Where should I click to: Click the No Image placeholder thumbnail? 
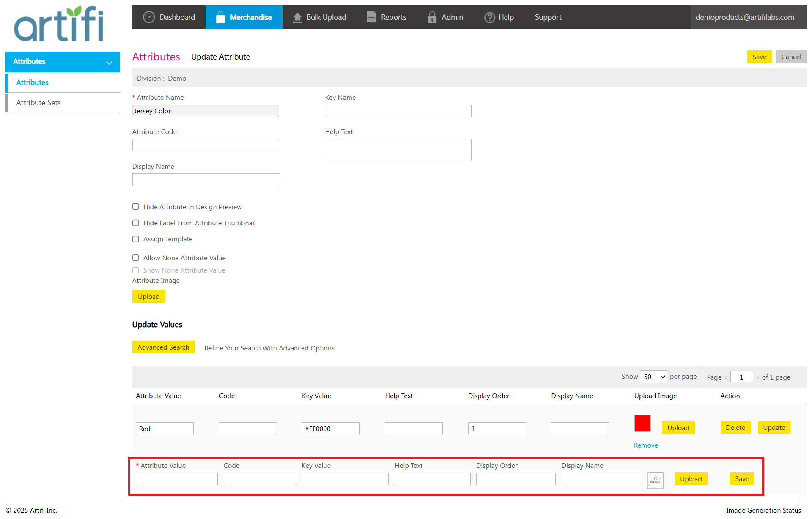(655, 480)
